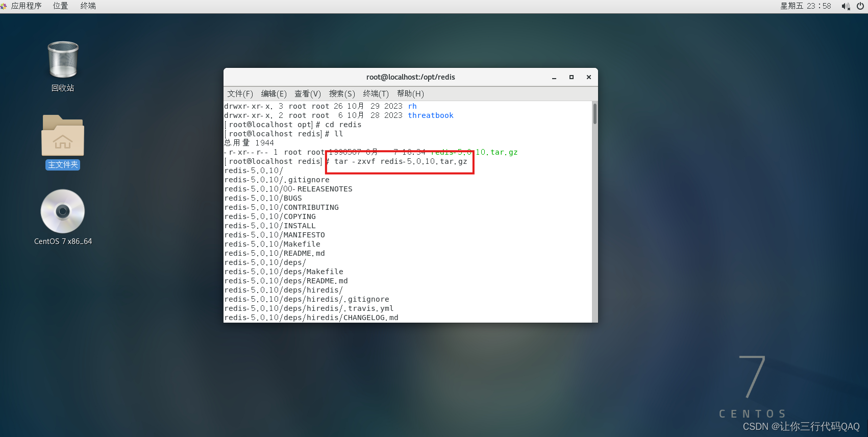This screenshot has width=868, height=437.
Task: Click the clock showing 星期五 23:58
Action: click(805, 6)
